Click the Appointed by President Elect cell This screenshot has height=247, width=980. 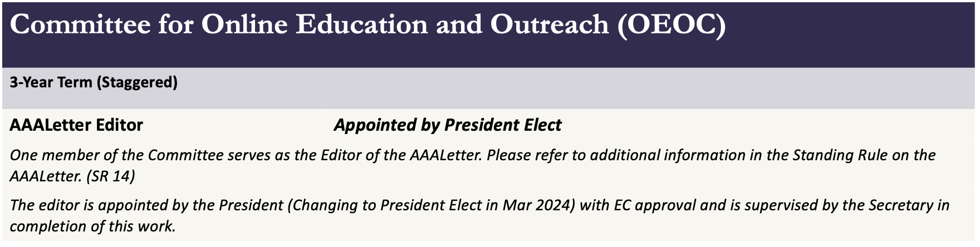point(651,125)
